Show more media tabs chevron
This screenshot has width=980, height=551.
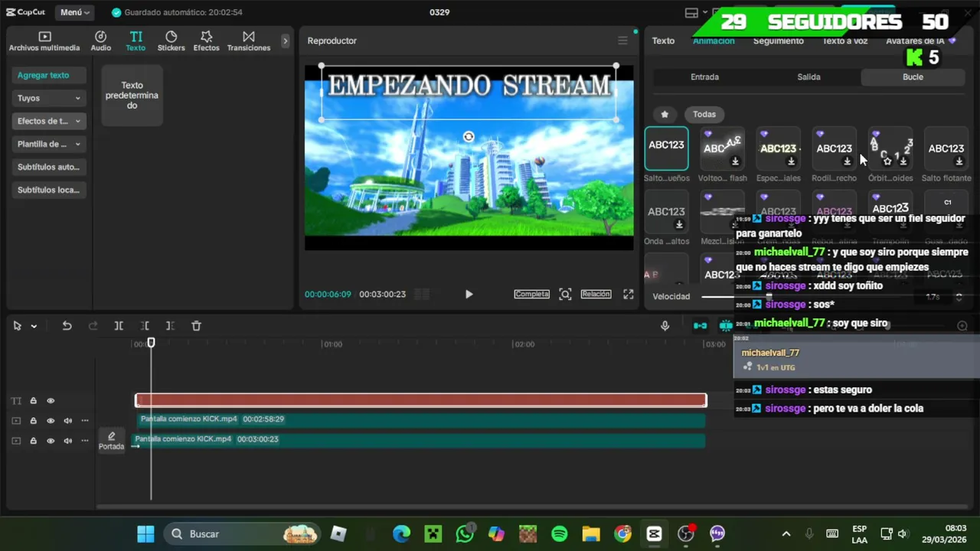pos(286,41)
